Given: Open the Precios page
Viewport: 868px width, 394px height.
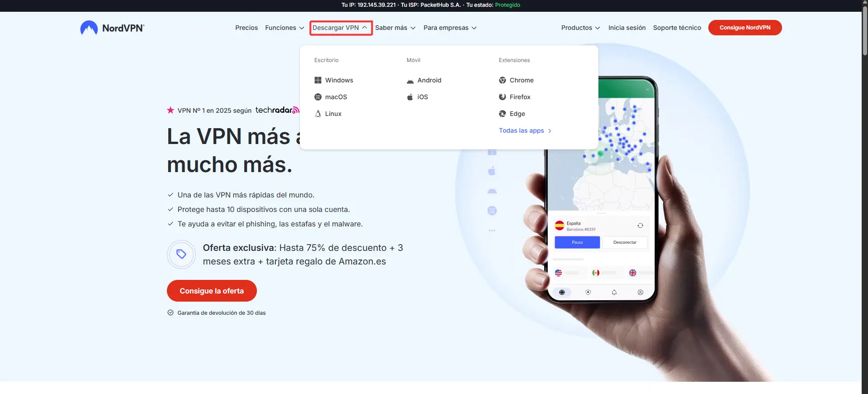Looking at the screenshot, I should pos(247,28).
